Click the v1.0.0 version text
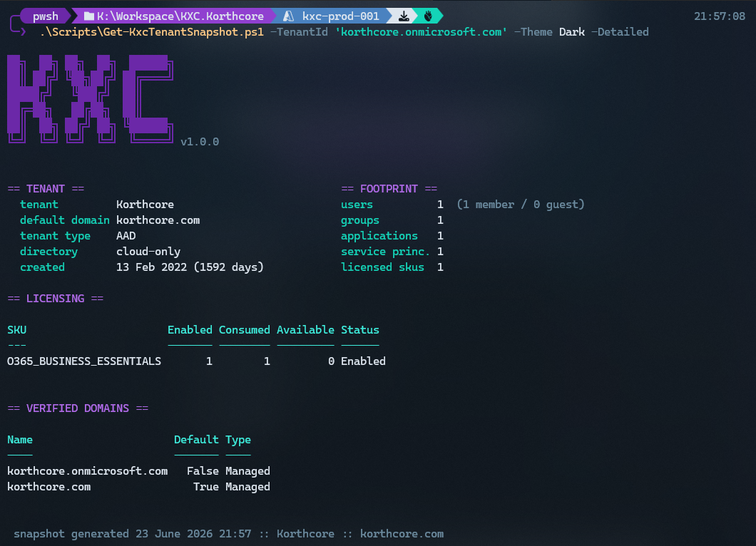 tap(200, 142)
